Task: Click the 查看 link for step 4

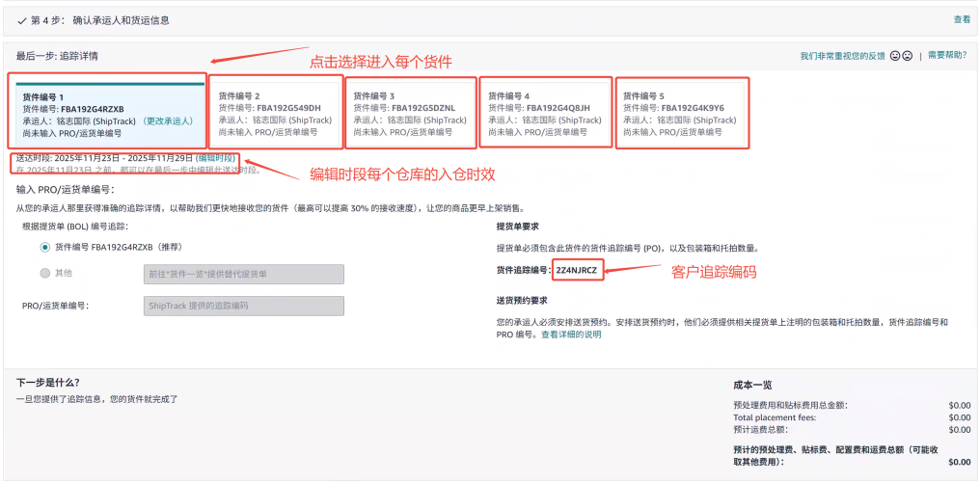Action: pos(962,19)
